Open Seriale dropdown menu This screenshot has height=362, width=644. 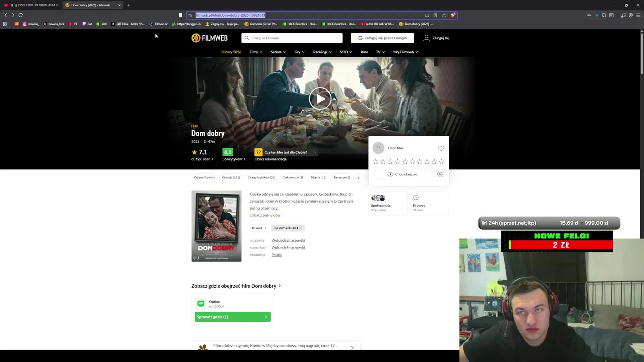point(278,52)
